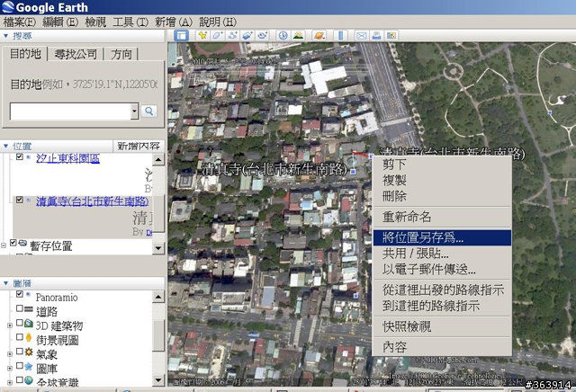This screenshot has height=392, width=576.
Task: Click the layers list scrollbar down arrow
Action: click(158, 379)
